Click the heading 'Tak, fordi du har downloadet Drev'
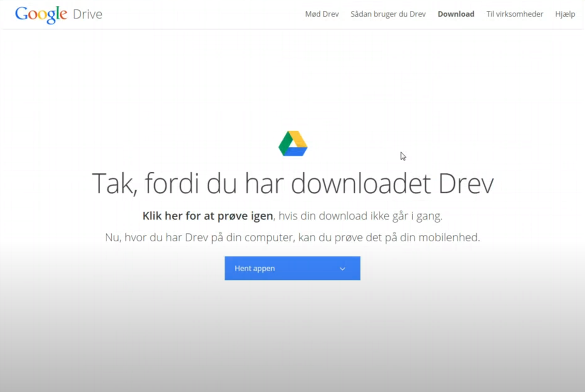 [293, 183]
